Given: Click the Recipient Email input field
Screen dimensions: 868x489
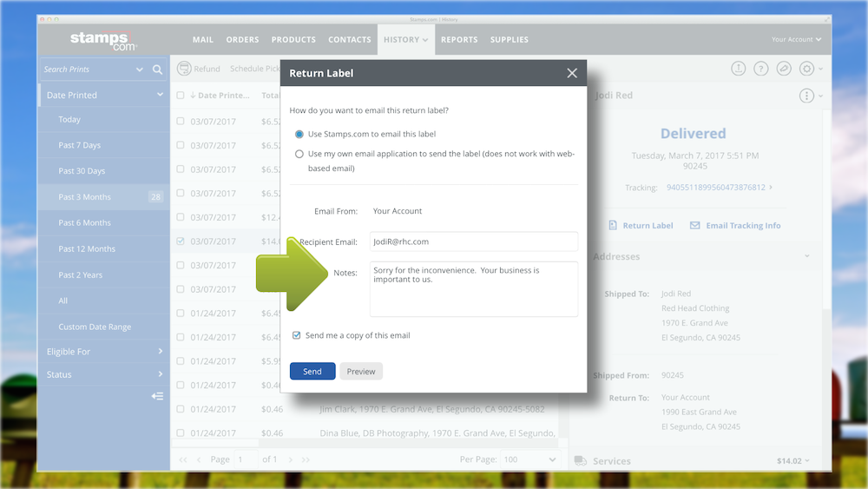Looking at the screenshot, I should (473, 241).
